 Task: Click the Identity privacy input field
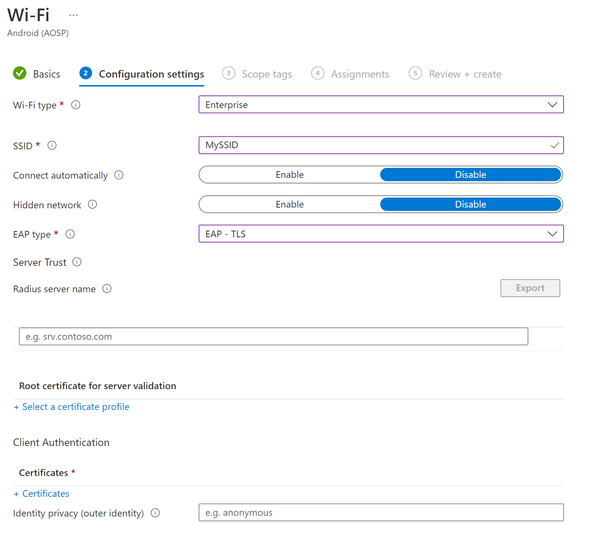coord(381,513)
